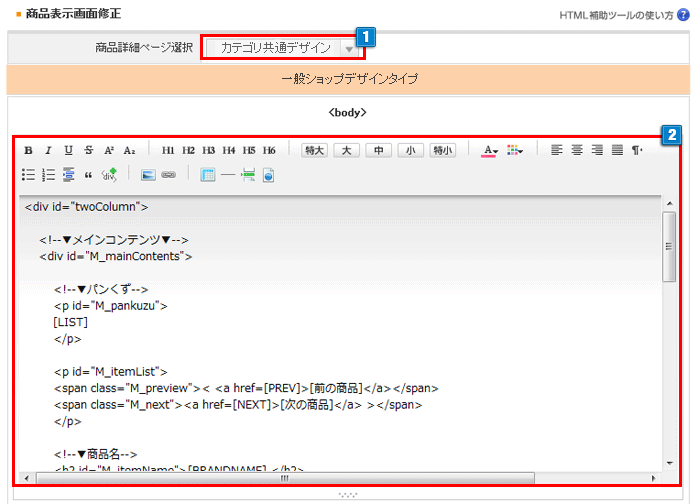The image size is (698, 504).
Task: Toggle superscript formatting
Action: pos(109,150)
